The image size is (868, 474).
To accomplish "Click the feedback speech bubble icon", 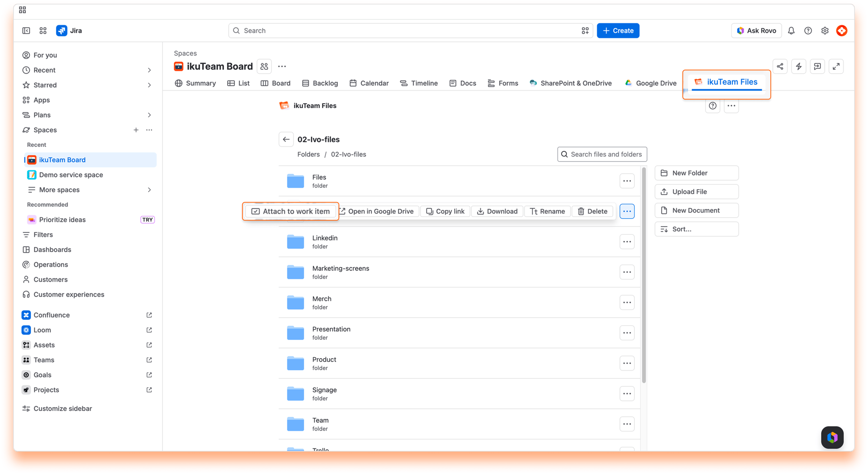I will [817, 66].
